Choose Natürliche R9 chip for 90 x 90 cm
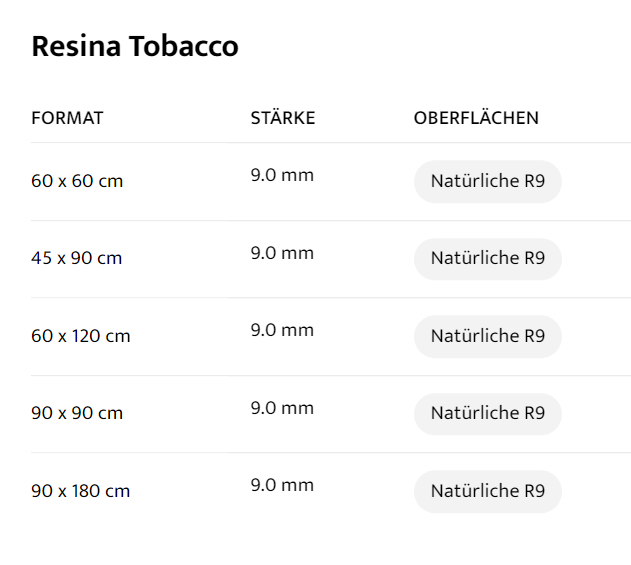Viewport: 631px width, 565px height. [x=488, y=413]
